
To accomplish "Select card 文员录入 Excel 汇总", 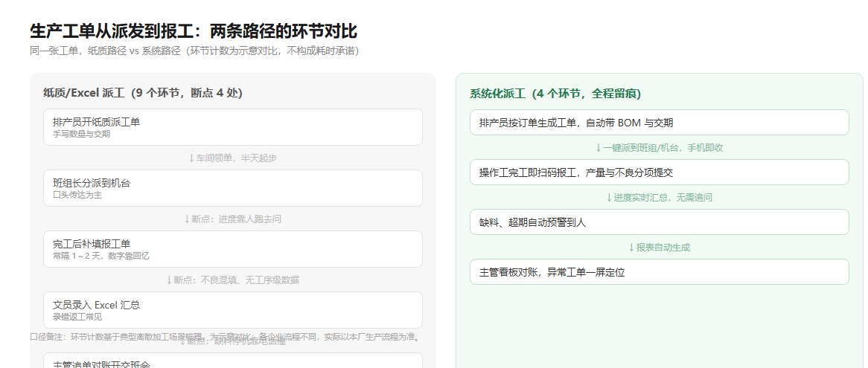I will [x=233, y=310].
